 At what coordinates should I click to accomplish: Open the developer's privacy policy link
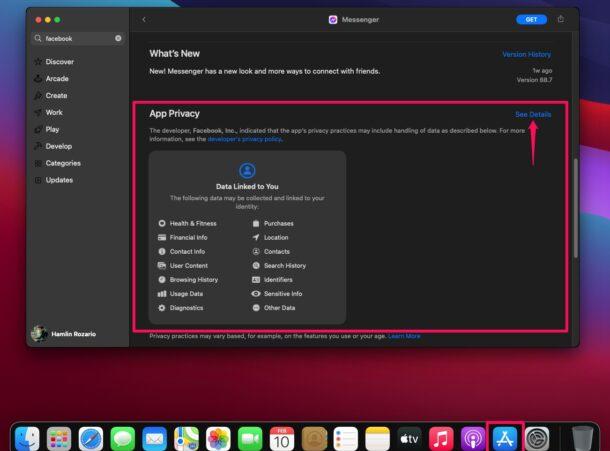point(244,139)
